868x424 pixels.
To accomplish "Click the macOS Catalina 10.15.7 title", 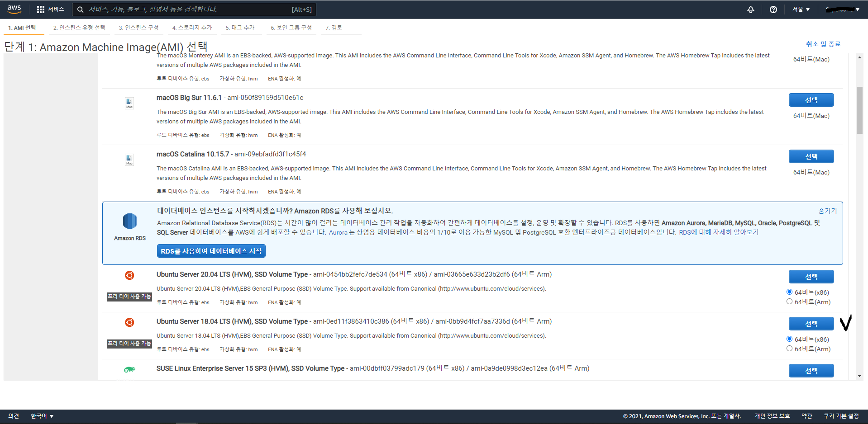I will tap(193, 154).
